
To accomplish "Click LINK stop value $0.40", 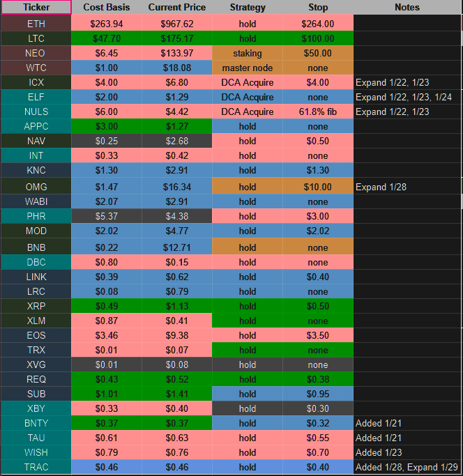I will click(318, 277).
